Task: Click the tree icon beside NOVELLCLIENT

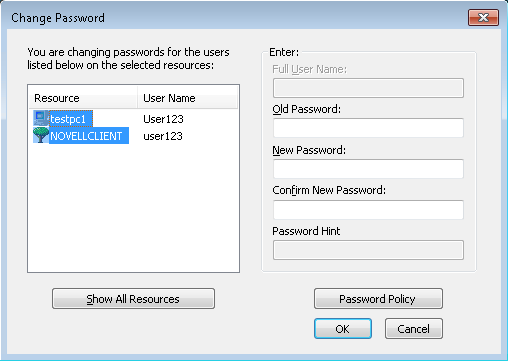Action: pos(41,136)
